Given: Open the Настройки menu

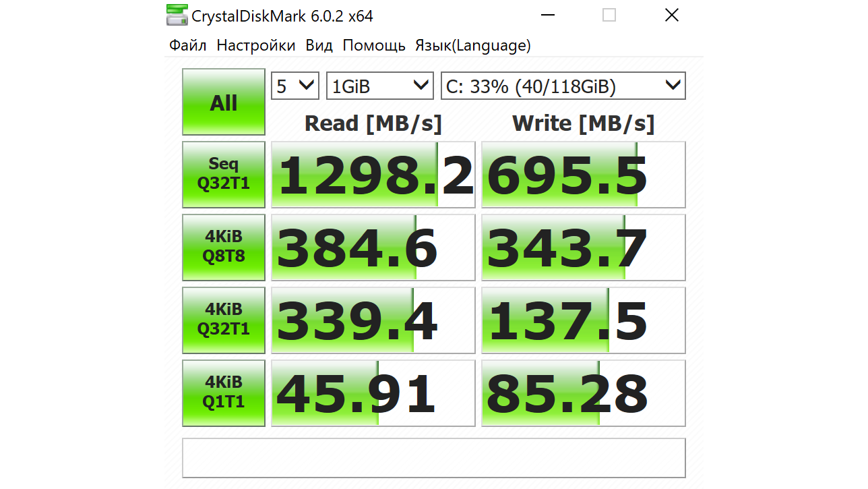Looking at the screenshot, I should point(256,45).
